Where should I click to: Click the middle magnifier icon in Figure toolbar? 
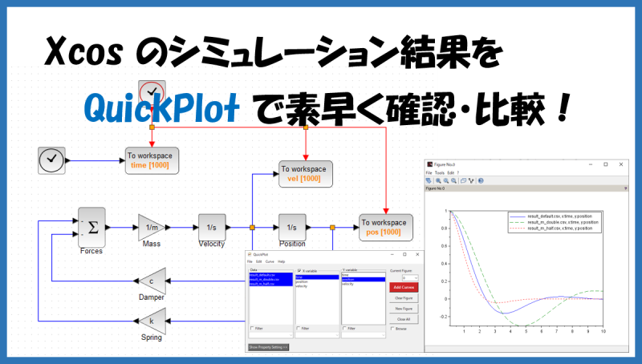(446, 180)
